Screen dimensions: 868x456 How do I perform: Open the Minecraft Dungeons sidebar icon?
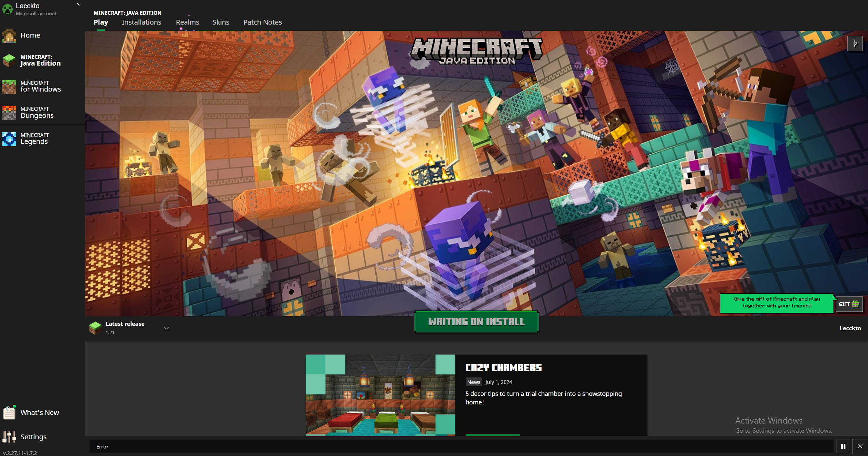[9, 113]
